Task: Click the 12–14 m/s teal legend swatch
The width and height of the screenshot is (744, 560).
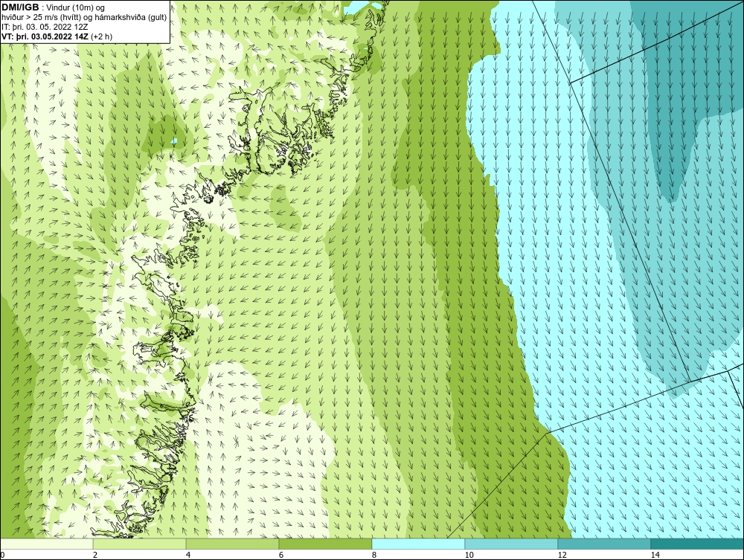Action: [604, 544]
